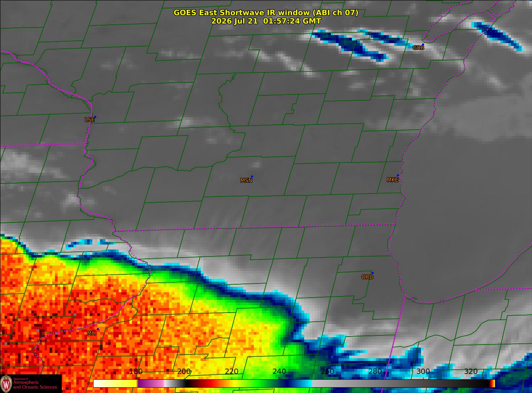Viewport: 532px width, 393px height.
Task: Click the blue station dot at ORD
Action: [x=372, y=273]
